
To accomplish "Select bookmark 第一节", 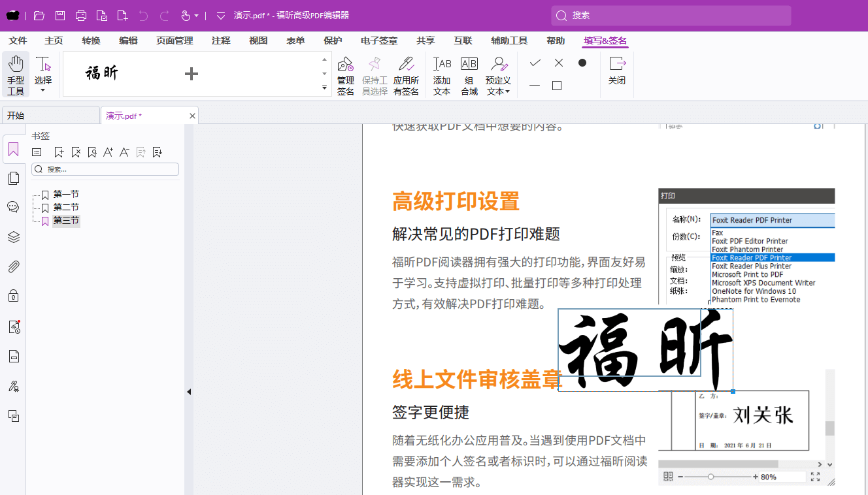I will point(66,195).
